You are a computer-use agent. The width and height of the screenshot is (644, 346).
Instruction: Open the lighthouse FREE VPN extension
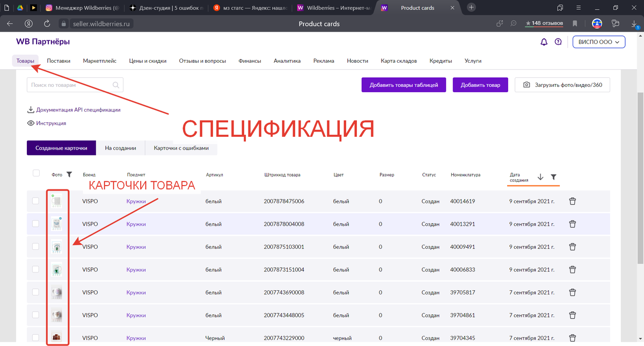597,24
